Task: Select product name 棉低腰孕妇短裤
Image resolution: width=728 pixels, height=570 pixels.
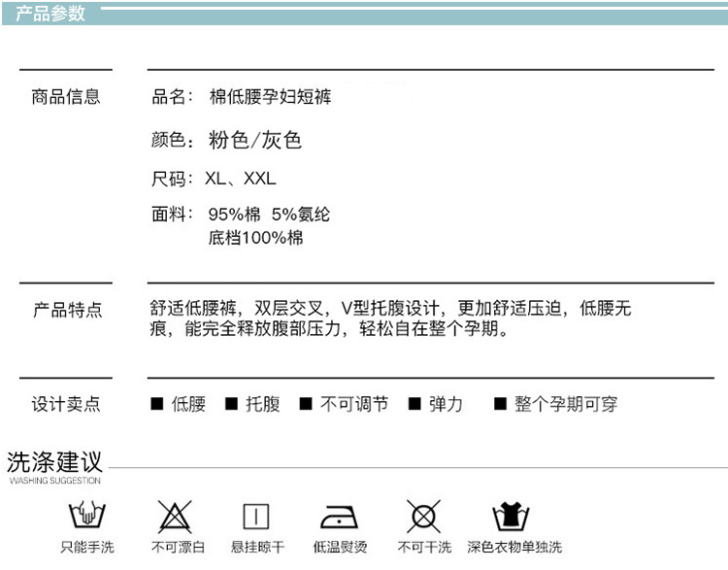Action: (270, 97)
